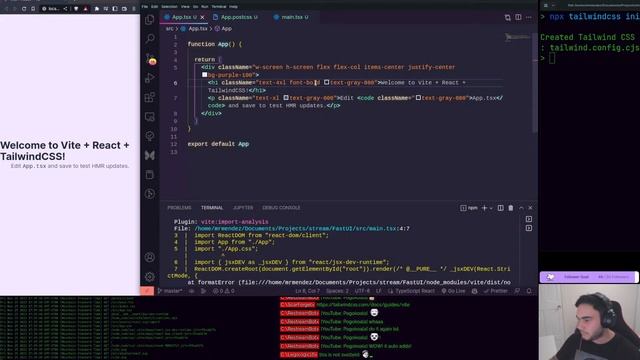Open the Terminal menu
Screen dimensions: 640x360
click(x=219, y=7)
